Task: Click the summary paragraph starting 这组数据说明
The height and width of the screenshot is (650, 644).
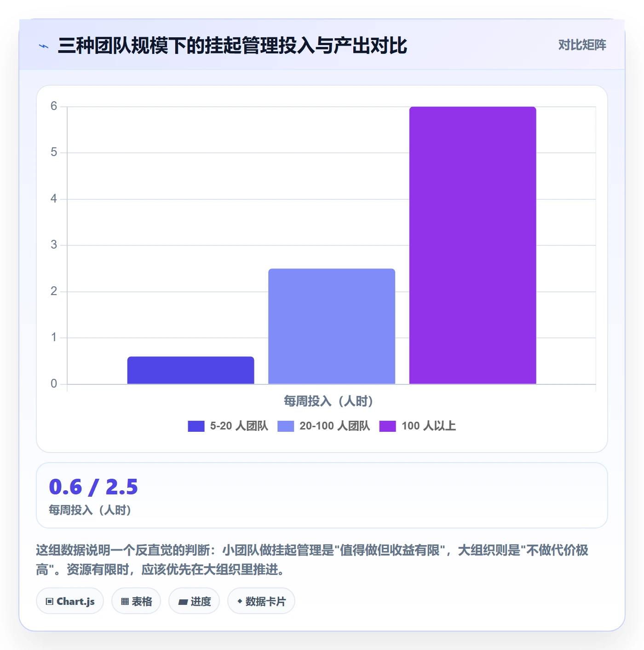Action: pos(313,560)
